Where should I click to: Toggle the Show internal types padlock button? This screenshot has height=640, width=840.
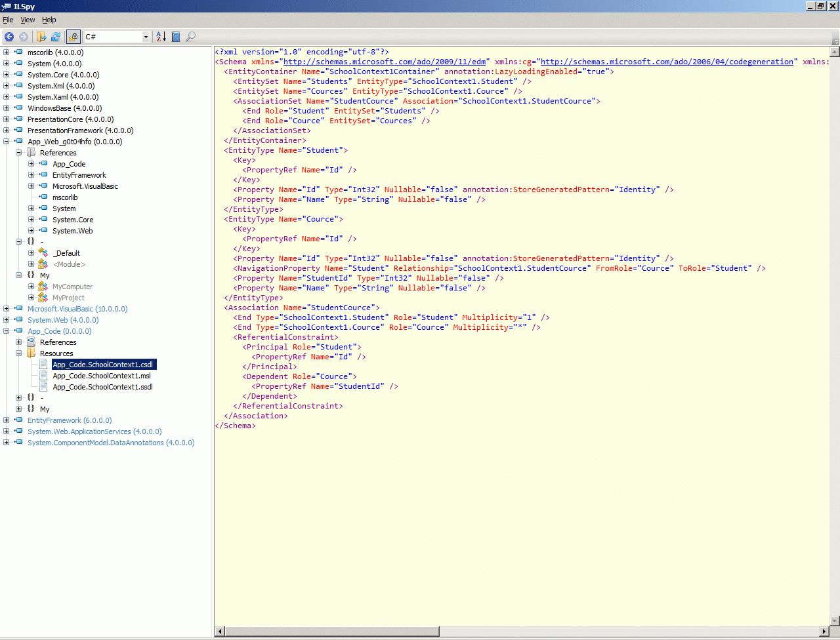[x=73, y=37]
